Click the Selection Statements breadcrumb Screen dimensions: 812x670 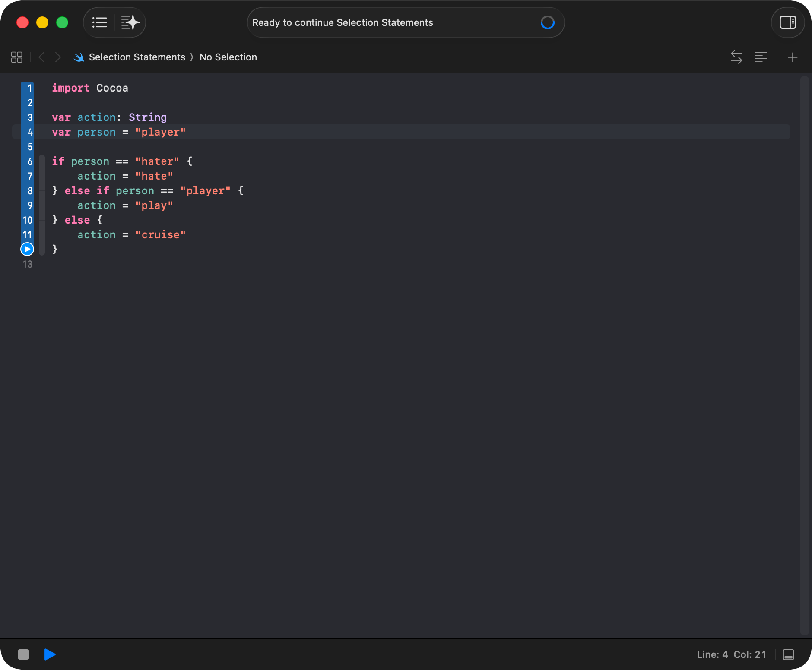(x=136, y=57)
